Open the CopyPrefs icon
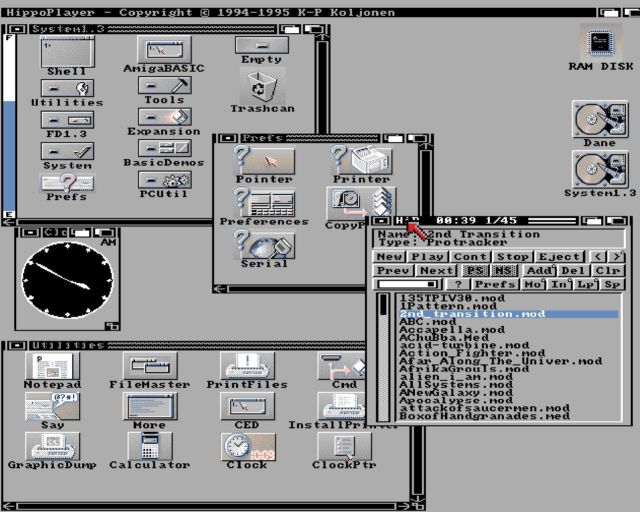Screen dimensions: 640x512 361,203
